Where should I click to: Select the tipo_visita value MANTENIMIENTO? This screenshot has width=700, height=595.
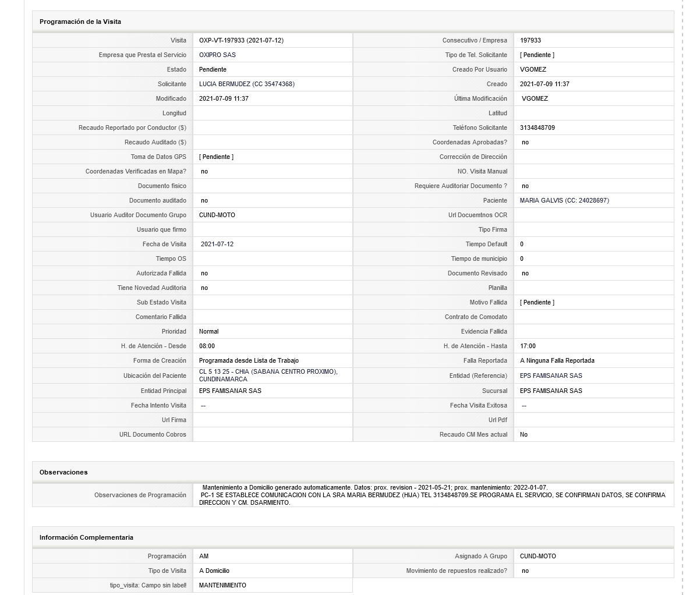(x=222, y=585)
